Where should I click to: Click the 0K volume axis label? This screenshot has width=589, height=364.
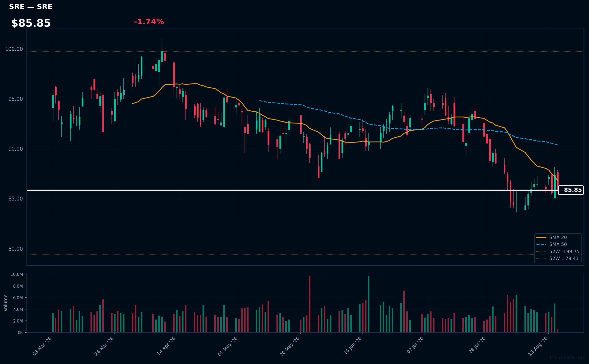coord(20,333)
